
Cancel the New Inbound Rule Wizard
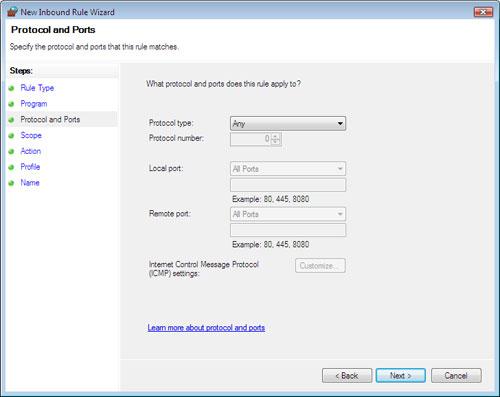click(x=456, y=376)
